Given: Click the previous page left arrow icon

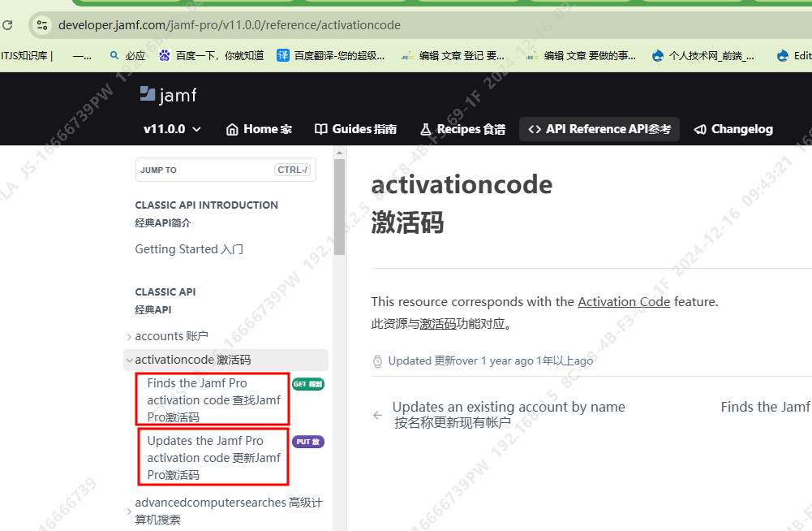Looking at the screenshot, I should (377, 415).
